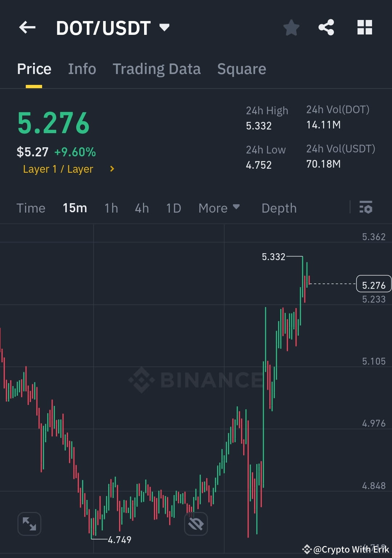
Task: Hide order info using slashed icon button
Action: (195, 524)
